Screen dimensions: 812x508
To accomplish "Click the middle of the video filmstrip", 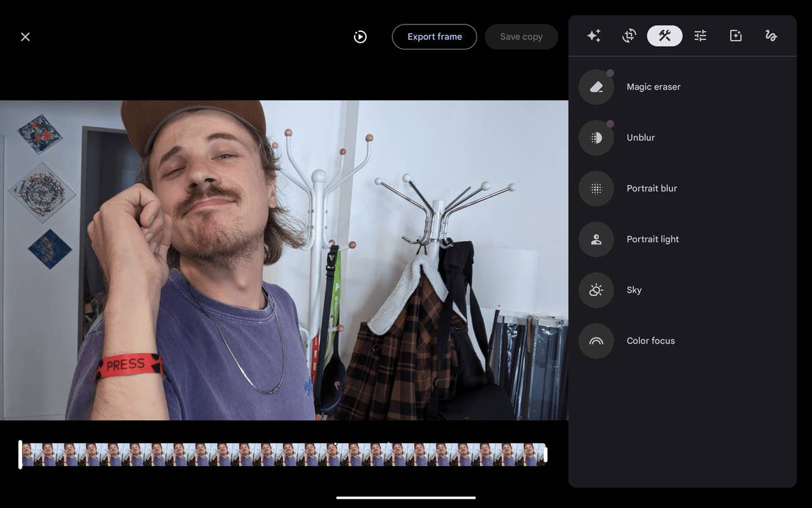I will 283,454.
